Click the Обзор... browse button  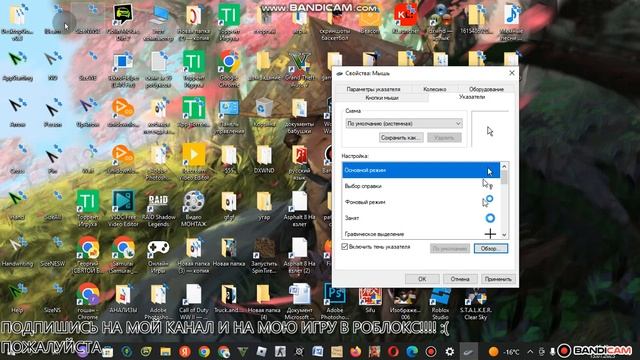pyautogui.click(x=491, y=249)
